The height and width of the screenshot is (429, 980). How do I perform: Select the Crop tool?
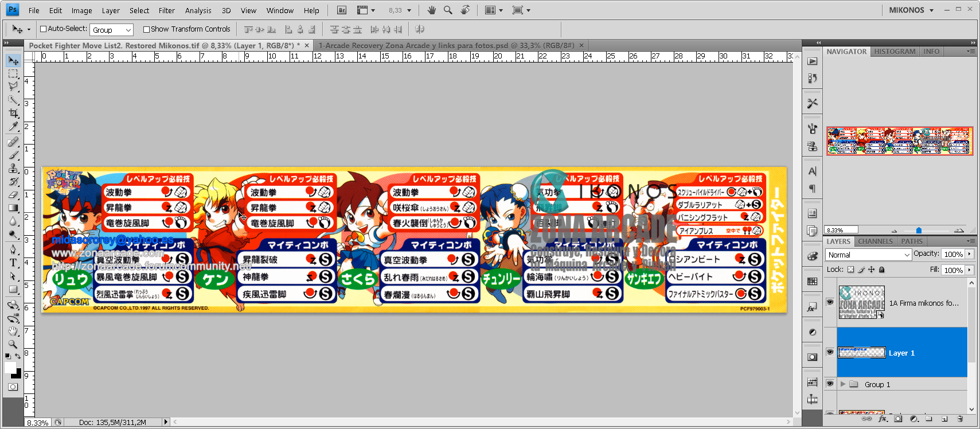(13, 114)
